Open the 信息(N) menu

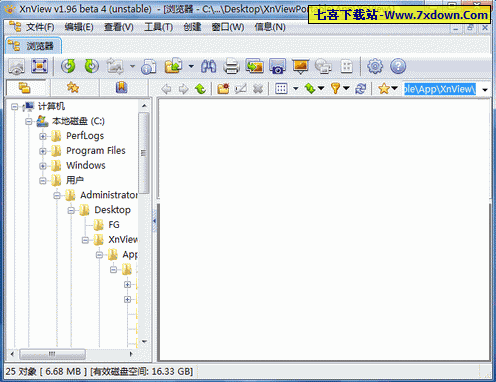(270, 27)
